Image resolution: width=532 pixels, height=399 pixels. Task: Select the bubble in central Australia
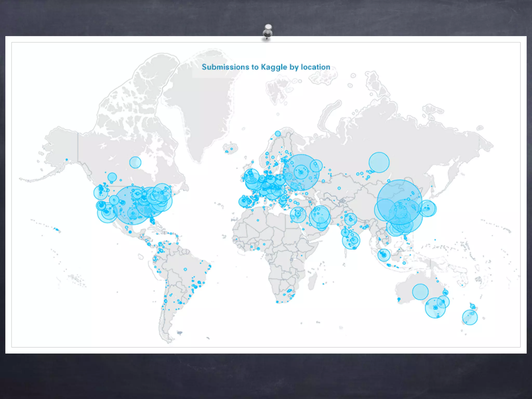[420, 292]
